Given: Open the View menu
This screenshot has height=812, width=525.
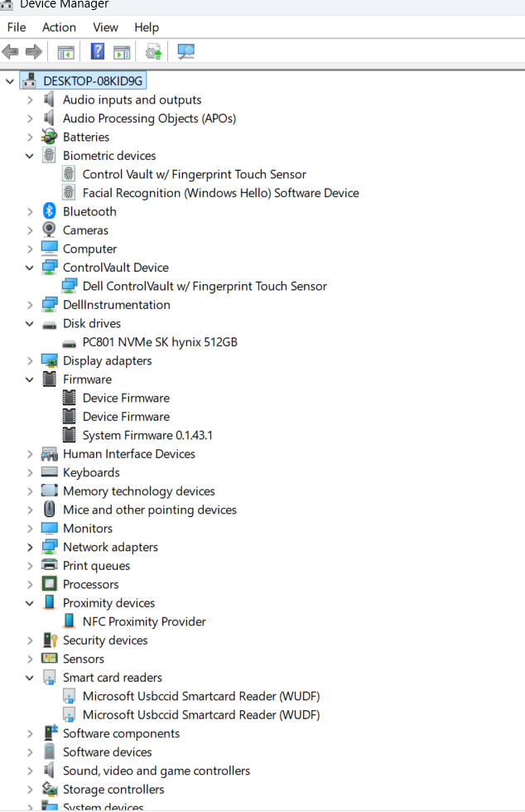Looking at the screenshot, I should pyautogui.click(x=106, y=27).
